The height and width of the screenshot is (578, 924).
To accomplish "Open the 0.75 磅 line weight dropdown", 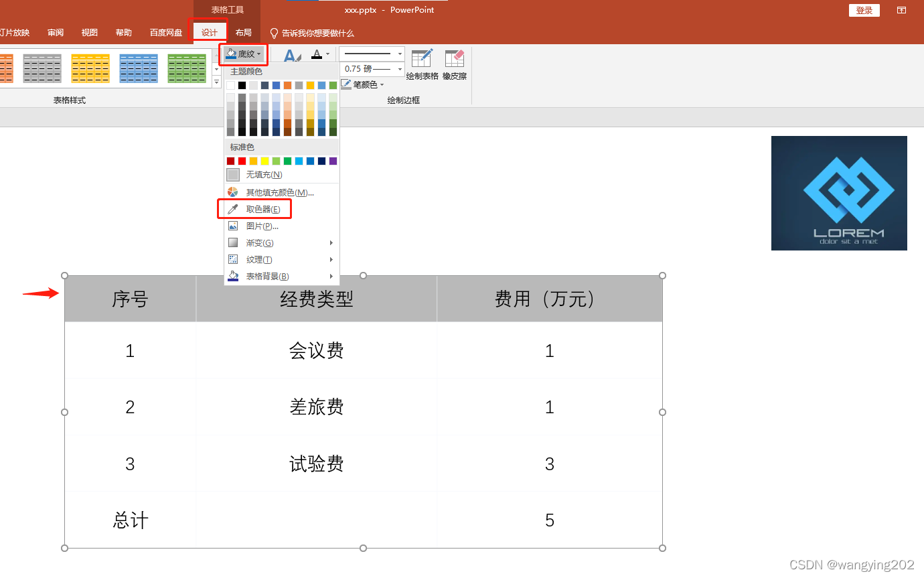I will click(x=399, y=68).
